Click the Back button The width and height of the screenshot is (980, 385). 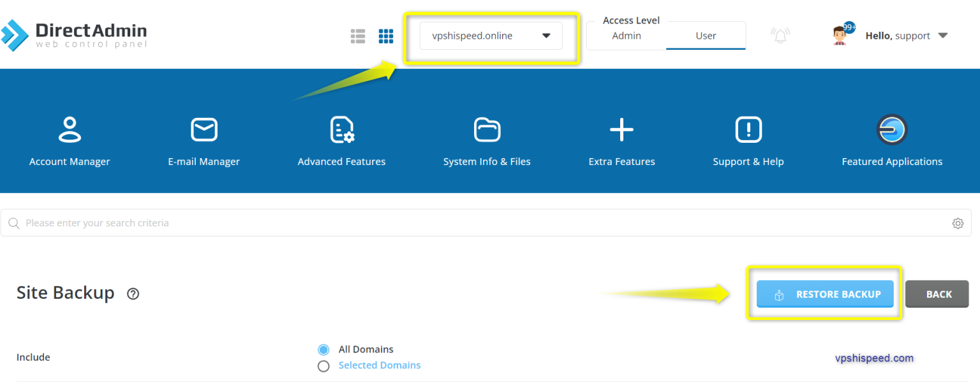pyautogui.click(x=937, y=294)
